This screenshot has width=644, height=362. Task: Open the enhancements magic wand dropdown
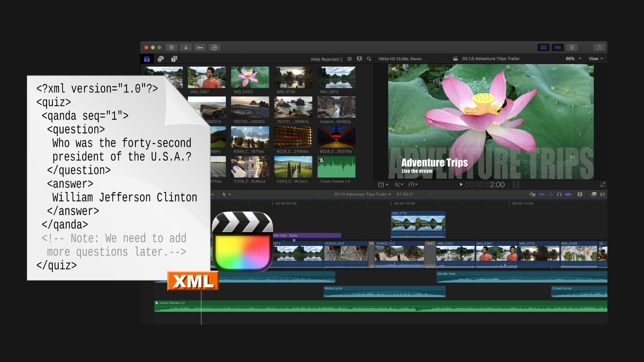coord(398,185)
